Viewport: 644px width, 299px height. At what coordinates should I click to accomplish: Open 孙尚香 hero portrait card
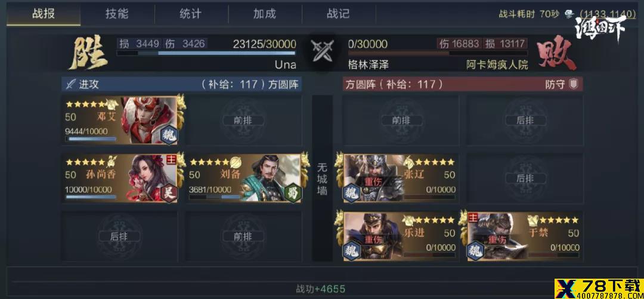point(120,178)
